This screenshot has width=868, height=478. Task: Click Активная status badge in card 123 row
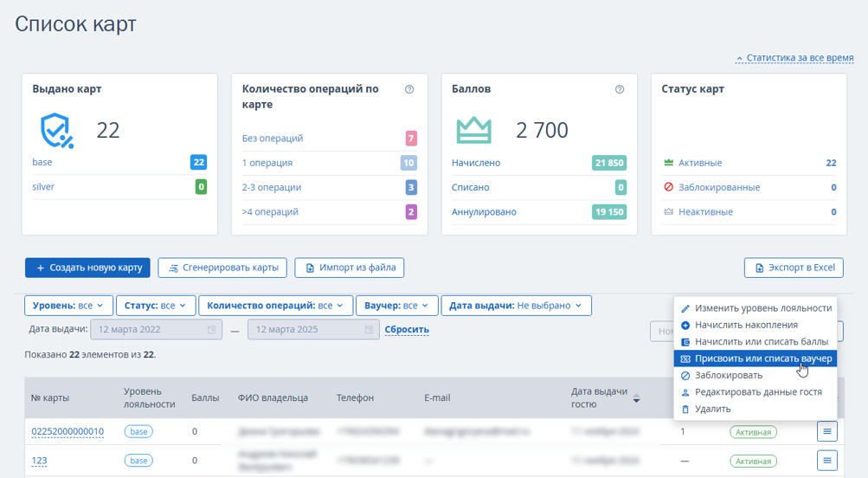(754, 461)
